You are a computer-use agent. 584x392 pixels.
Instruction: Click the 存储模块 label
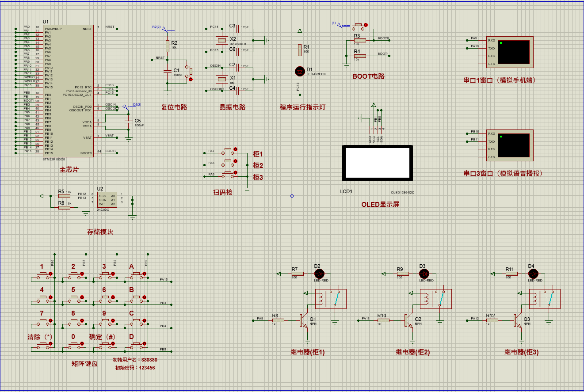[100, 232]
